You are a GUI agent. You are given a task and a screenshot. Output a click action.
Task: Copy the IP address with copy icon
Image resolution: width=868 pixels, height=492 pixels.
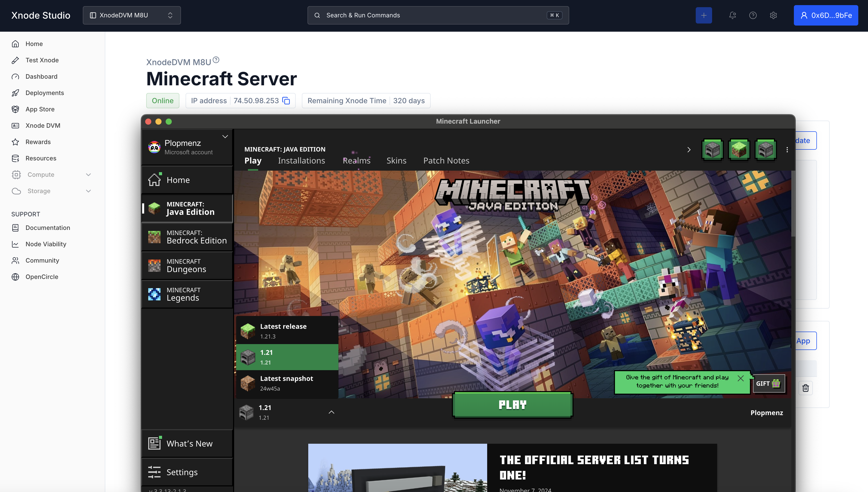coord(286,101)
